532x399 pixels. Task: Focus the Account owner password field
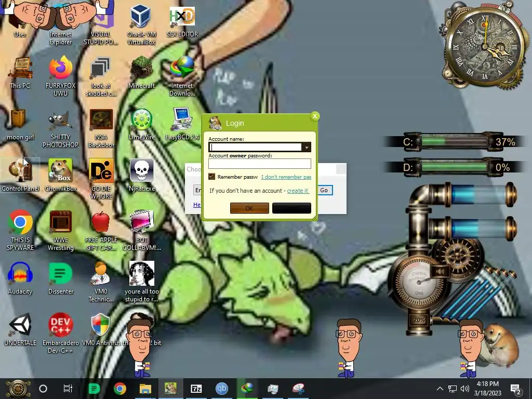point(260,164)
